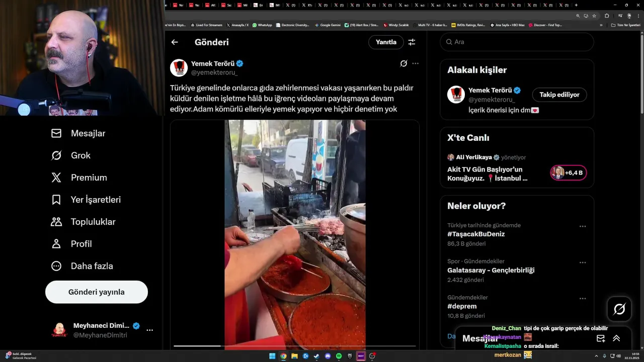Open Ana Sayfa • HBO Max bookmark
This screenshot has width=644, height=362.
pos(508,25)
